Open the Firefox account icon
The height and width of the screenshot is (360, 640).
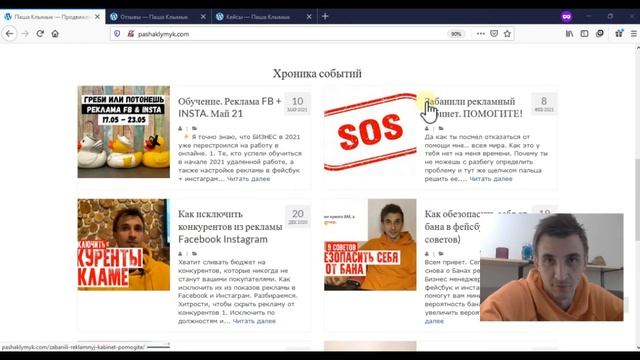tap(600, 34)
